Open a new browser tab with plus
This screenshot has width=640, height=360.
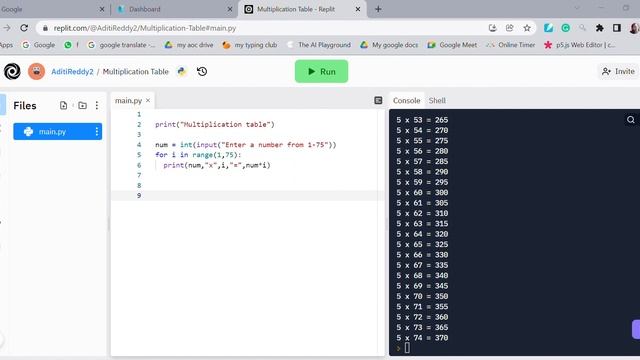pos(378,9)
